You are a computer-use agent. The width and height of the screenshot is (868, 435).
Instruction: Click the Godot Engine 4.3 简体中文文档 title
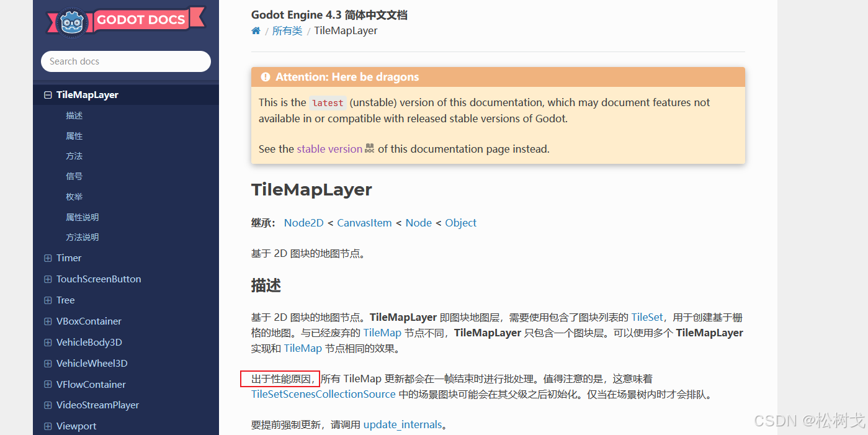coord(329,15)
